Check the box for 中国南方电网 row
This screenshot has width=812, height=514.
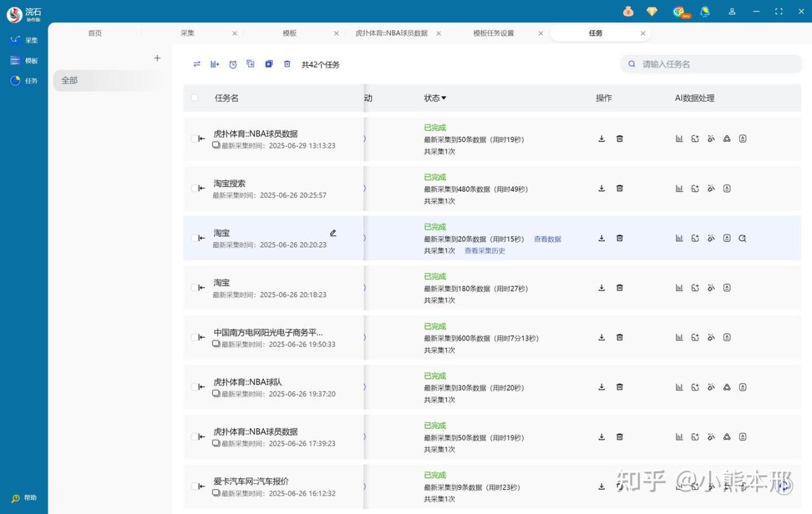[x=195, y=338]
